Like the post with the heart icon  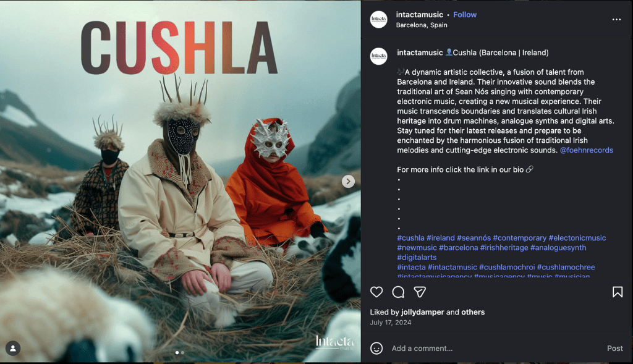(376, 292)
